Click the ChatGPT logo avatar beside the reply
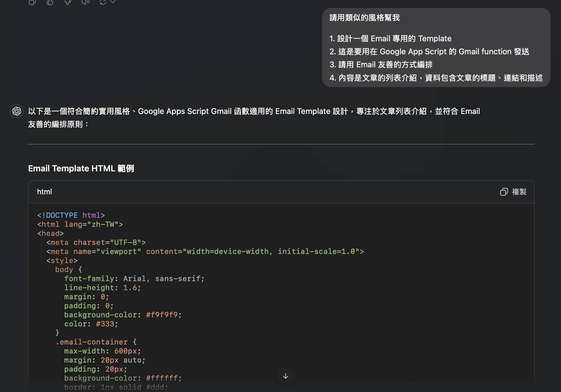561x392 pixels. (x=16, y=111)
